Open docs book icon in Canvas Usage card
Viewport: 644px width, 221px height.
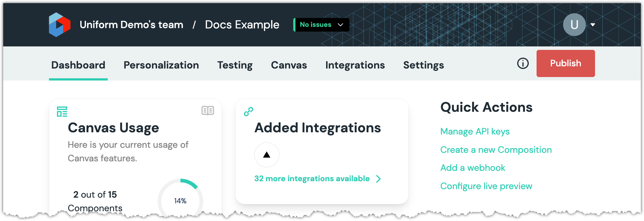tap(208, 110)
